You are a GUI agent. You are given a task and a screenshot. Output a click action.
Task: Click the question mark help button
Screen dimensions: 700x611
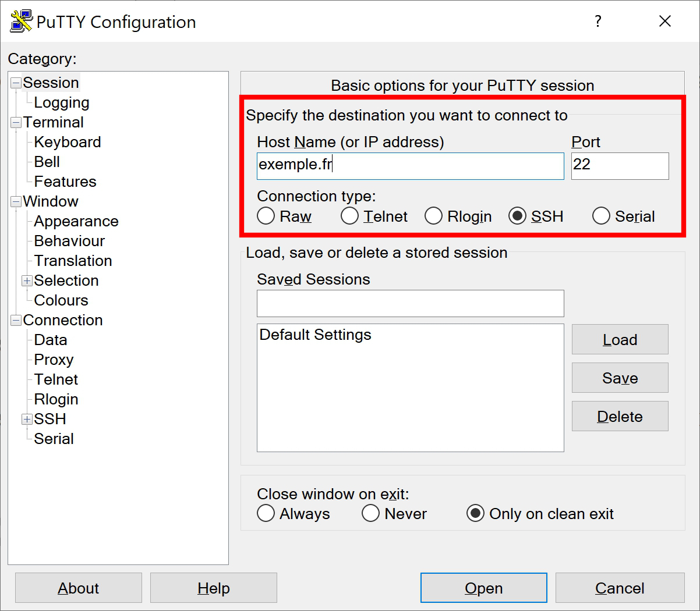(598, 22)
